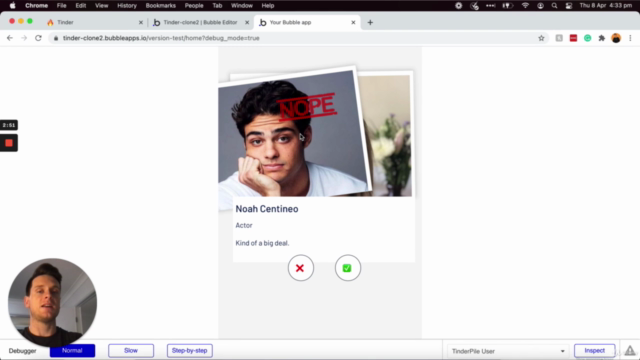Screen dimensions: 640x360
Task: Switch to the Tinder tab
Action: tap(94, 22)
